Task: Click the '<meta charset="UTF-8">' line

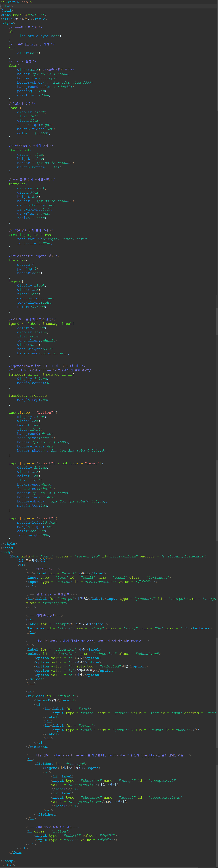Action: (24, 15)
